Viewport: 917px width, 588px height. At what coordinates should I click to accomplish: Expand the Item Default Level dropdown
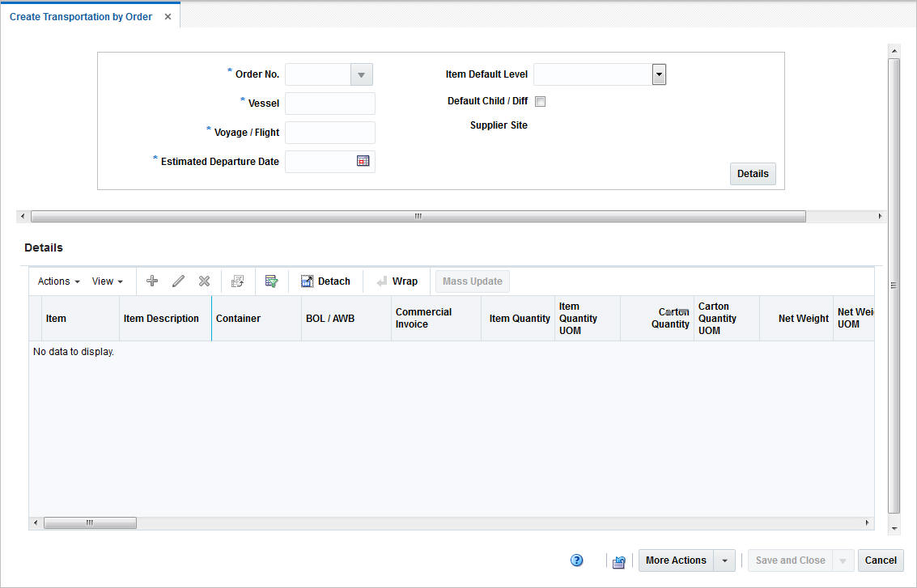coord(658,74)
